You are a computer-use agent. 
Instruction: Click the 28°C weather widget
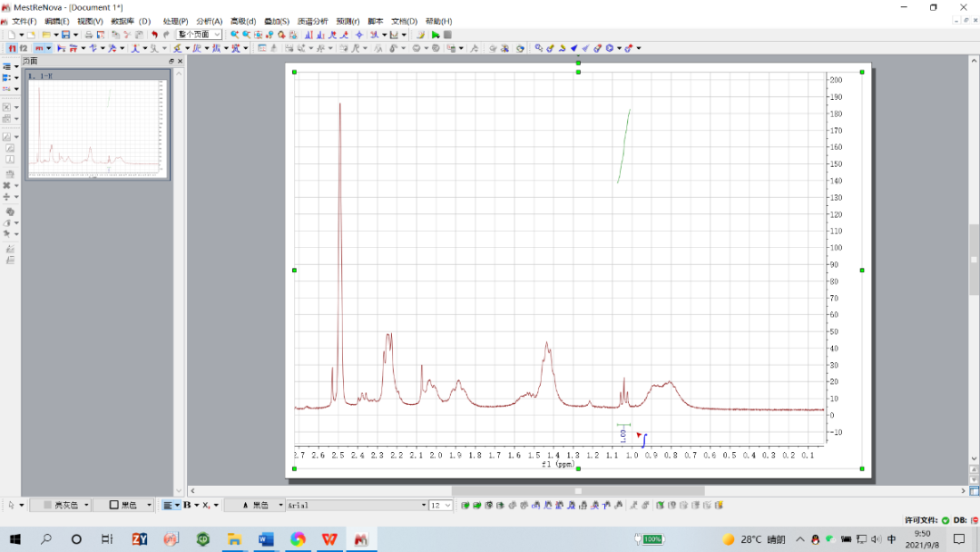753,539
